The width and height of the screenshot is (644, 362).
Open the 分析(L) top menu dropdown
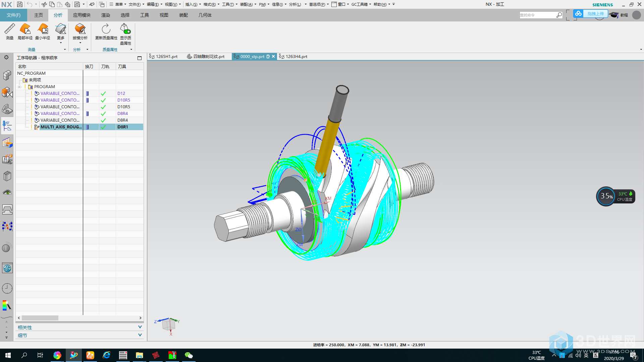pos(298,4)
